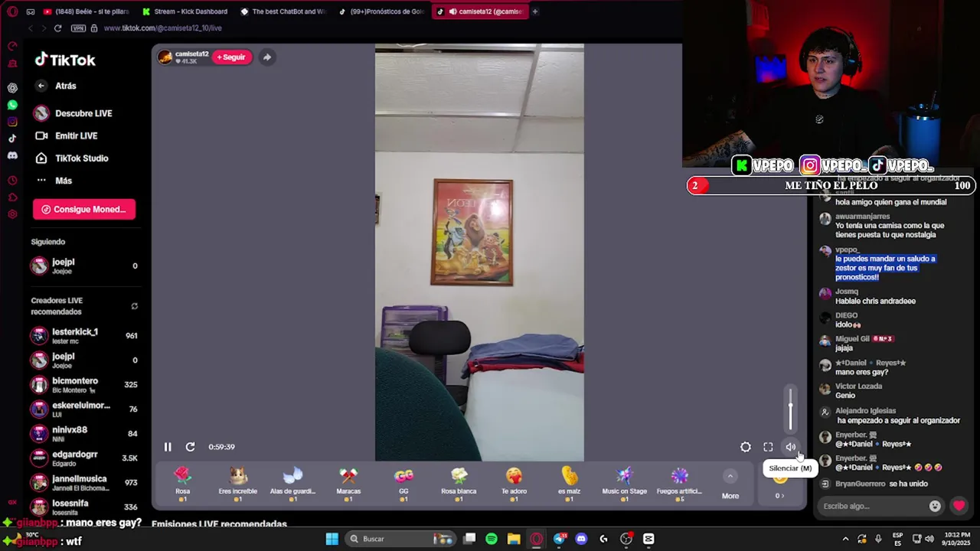The image size is (980, 551).
Task: Send the Music on Stage gift
Action: point(625,484)
